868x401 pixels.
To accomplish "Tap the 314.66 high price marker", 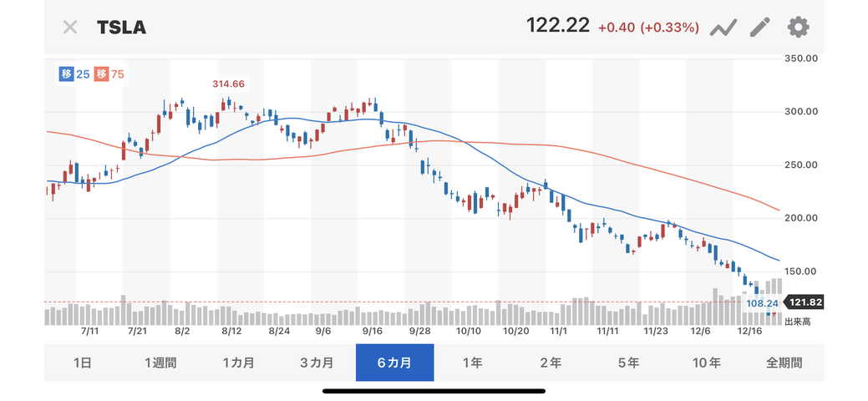I will point(227,84).
